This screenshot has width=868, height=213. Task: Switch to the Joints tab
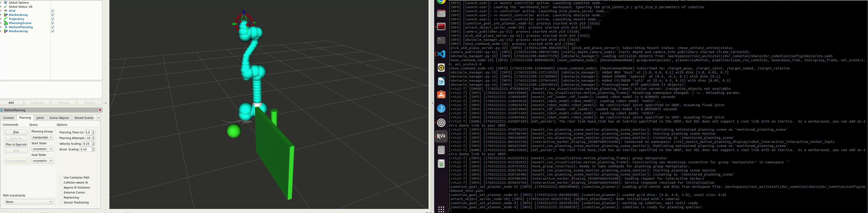click(40, 118)
